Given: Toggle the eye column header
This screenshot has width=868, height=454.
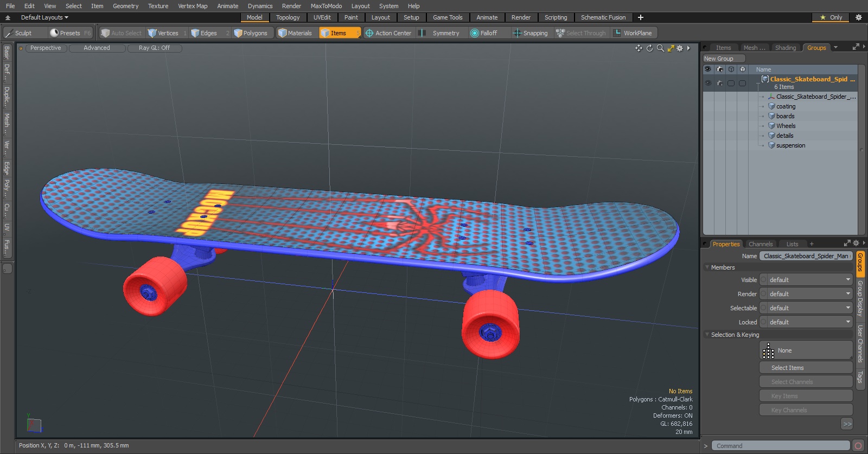Looking at the screenshot, I should [708, 69].
